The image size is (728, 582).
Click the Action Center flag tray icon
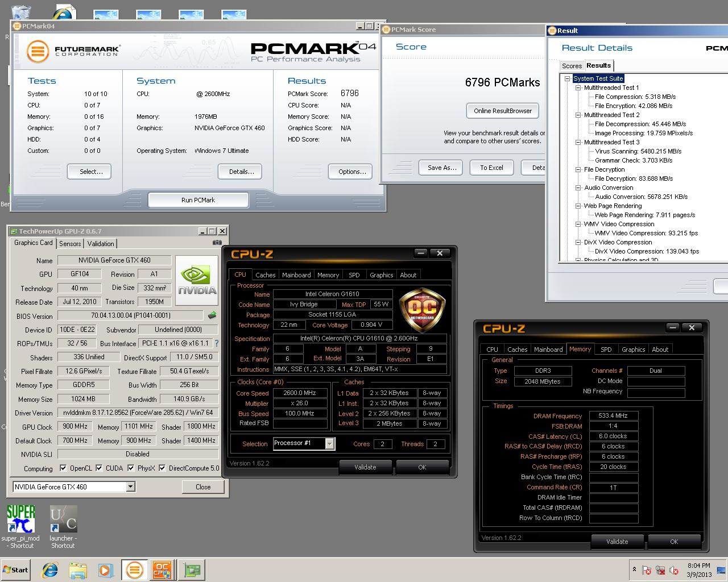pyautogui.click(x=647, y=570)
